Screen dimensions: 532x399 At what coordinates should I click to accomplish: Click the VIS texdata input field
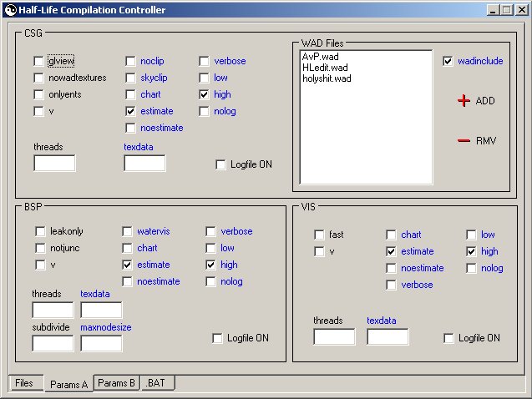[388, 336]
